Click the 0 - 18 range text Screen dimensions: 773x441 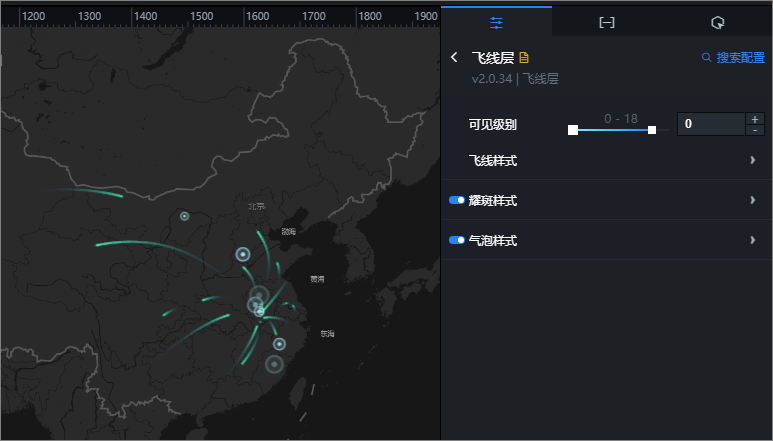621,119
